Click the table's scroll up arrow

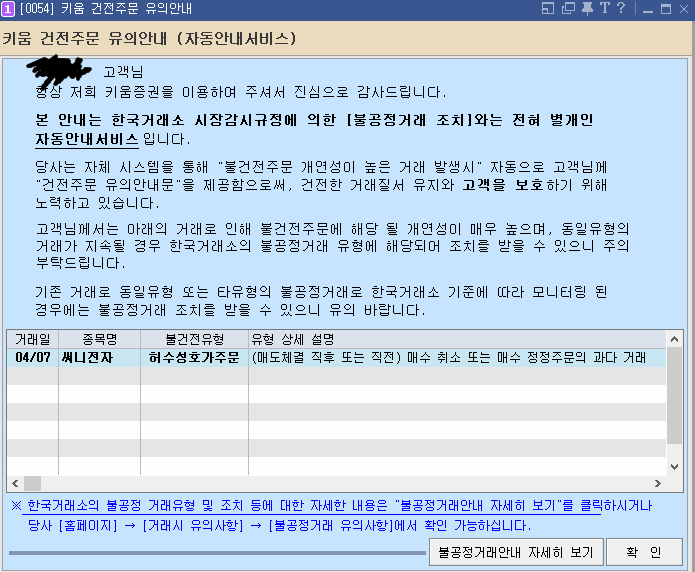point(675,339)
